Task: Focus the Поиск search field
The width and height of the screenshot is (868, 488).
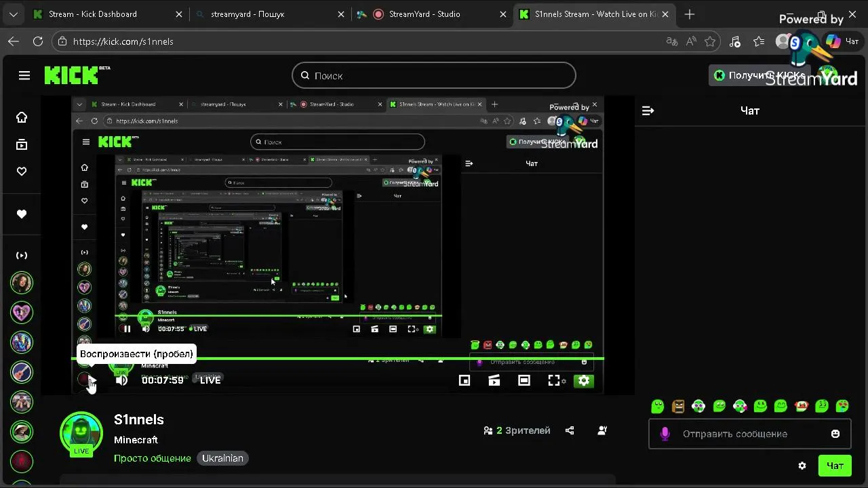Action: (434, 75)
